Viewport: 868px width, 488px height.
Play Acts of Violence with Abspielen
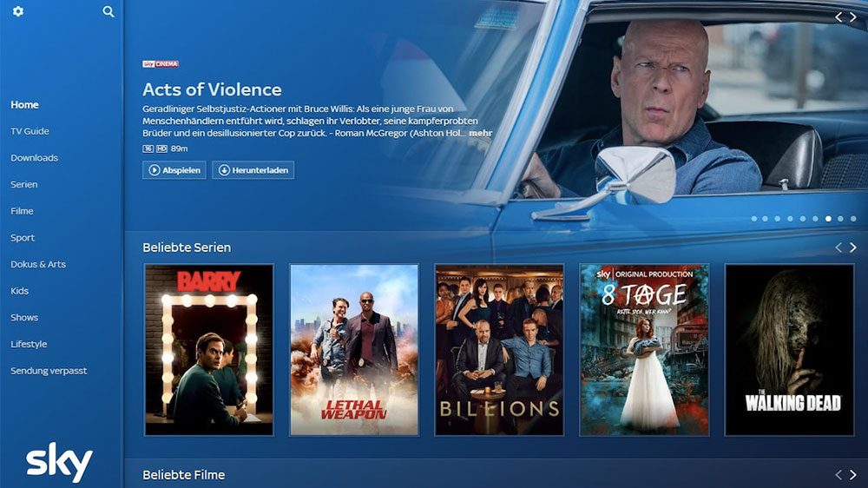(174, 170)
